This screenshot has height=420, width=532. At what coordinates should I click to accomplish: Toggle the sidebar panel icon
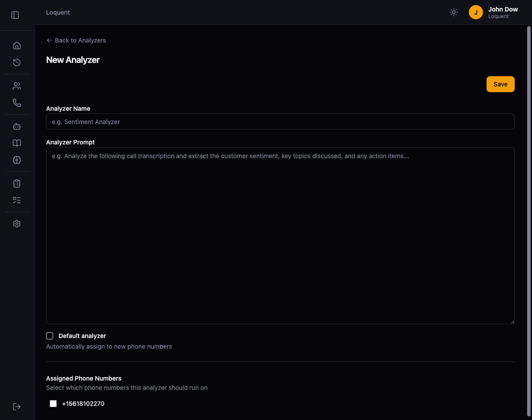[15, 15]
